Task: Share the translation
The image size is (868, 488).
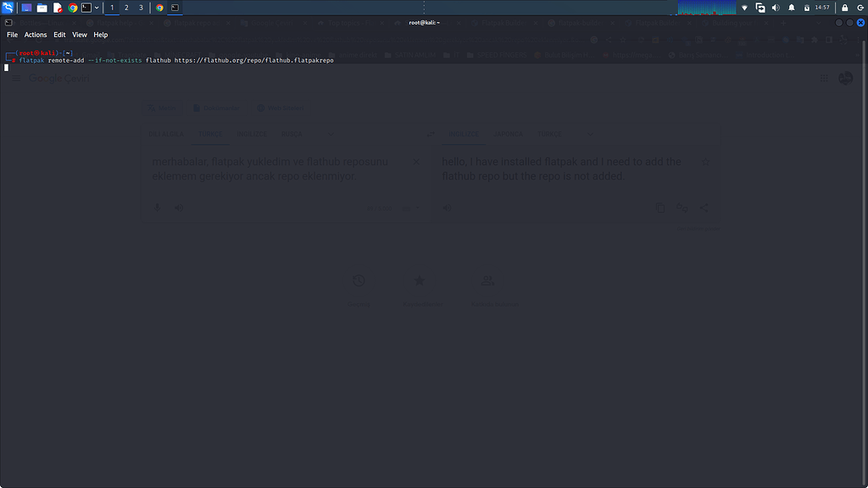Action: pyautogui.click(x=704, y=208)
